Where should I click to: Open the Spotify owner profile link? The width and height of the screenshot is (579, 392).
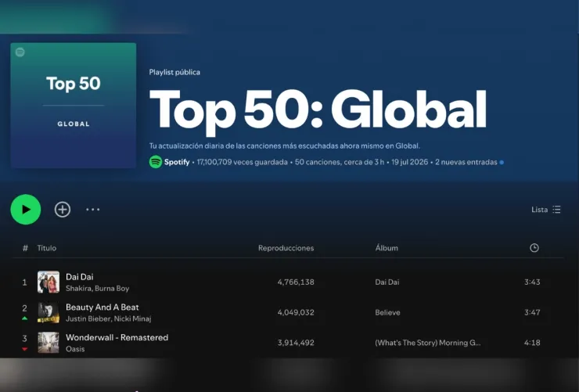point(177,162)
